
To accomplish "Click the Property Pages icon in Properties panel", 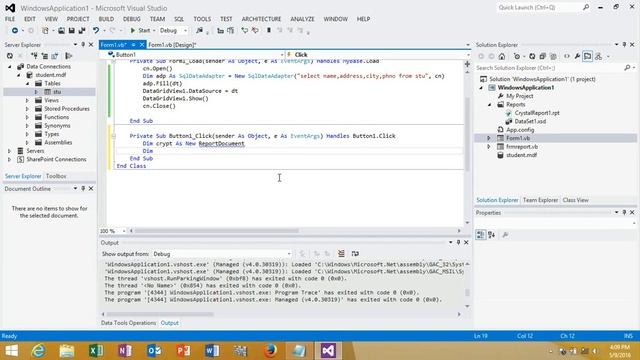I will 505,235.
